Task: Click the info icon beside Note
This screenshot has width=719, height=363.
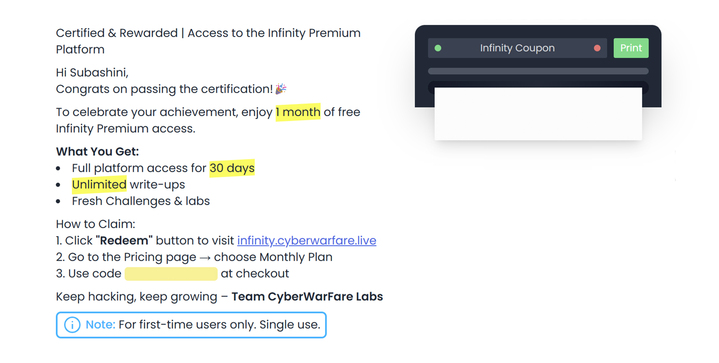Action: [72, 325]
